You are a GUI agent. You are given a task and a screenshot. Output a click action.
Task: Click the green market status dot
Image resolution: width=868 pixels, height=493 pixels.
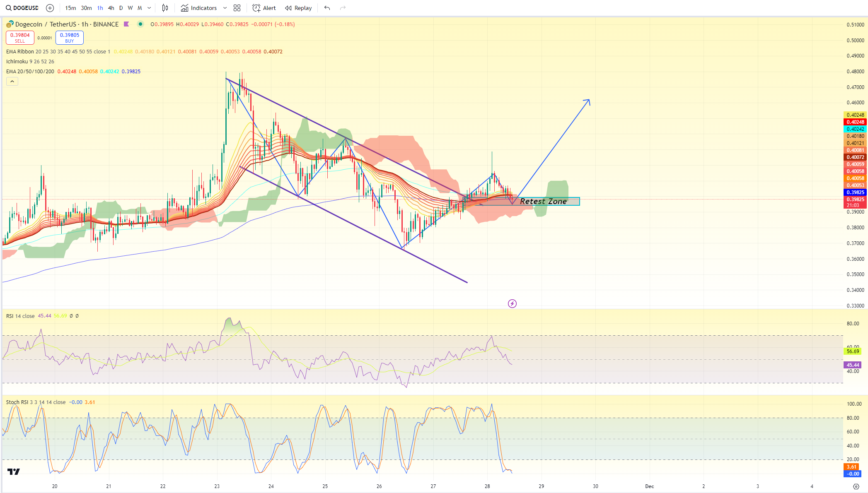click(x=140, y=24)
